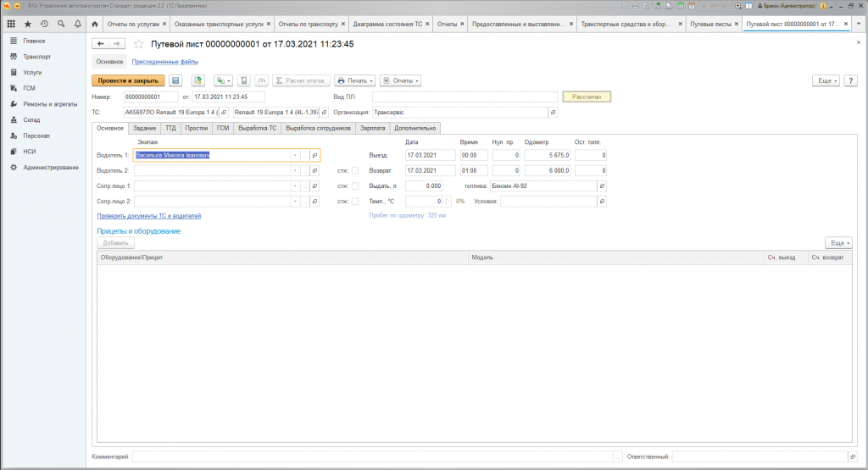The height and width of the screenshot is (470, 868).
Task: Click the Комментарий input field
Action: (372, 456)
